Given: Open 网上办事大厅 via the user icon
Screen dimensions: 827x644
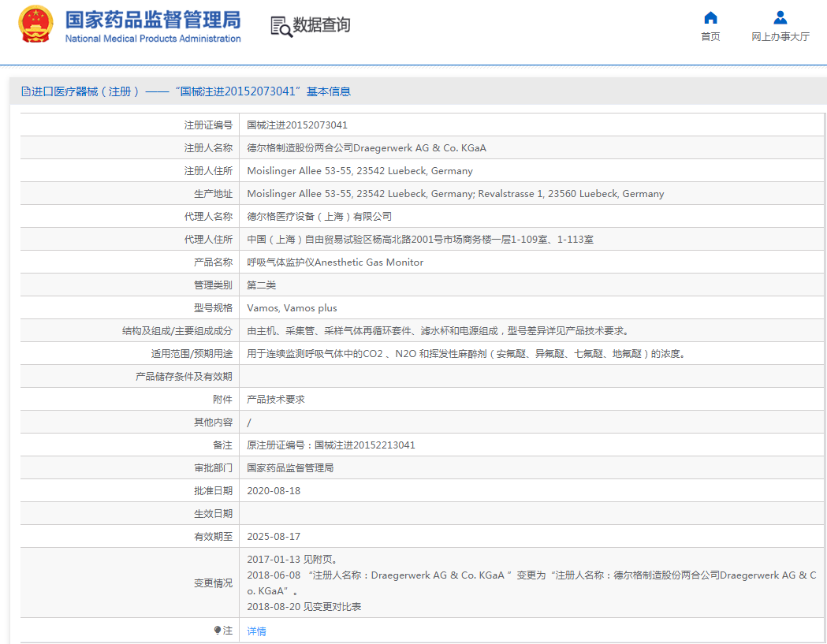Looking at the screenshot, I should click(x=780, y=18).
